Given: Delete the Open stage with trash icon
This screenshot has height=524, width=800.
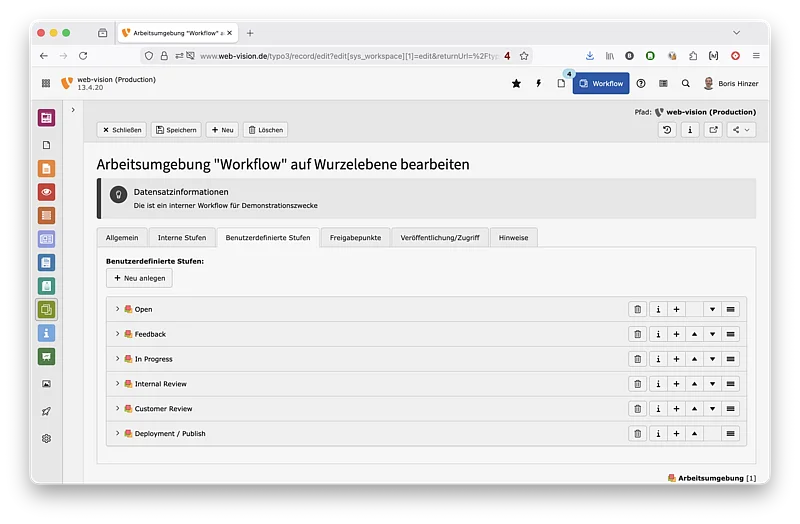Looking at the screenshot, I should coord(638,309).
